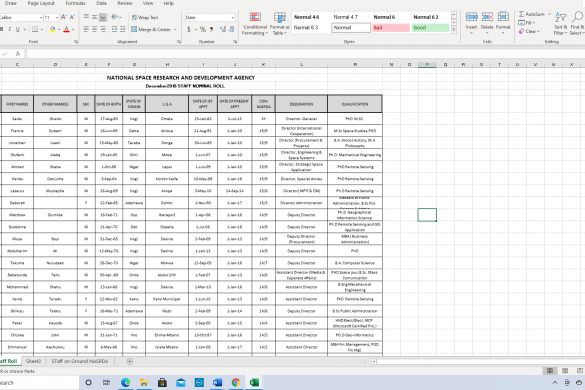585x390 pixels.
Task: Toggle Wrap Text on
Action: tap(145, 18)
